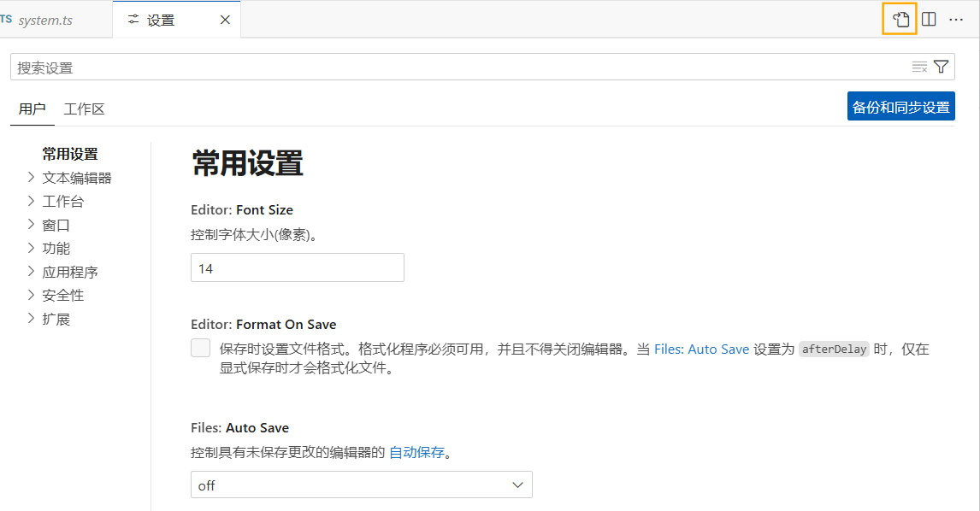The image size is (980, 511).
Task: Click the 备份和同步设置 button
Action: pos(900,107)
